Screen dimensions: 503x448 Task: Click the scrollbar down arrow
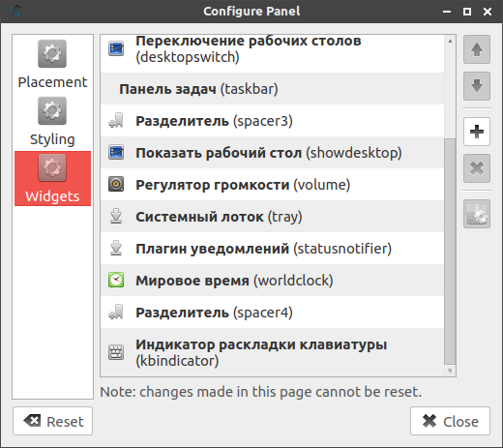450,371
